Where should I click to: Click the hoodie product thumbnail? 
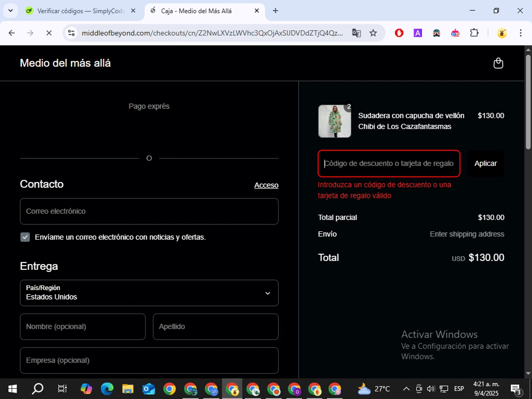[334, 121]
